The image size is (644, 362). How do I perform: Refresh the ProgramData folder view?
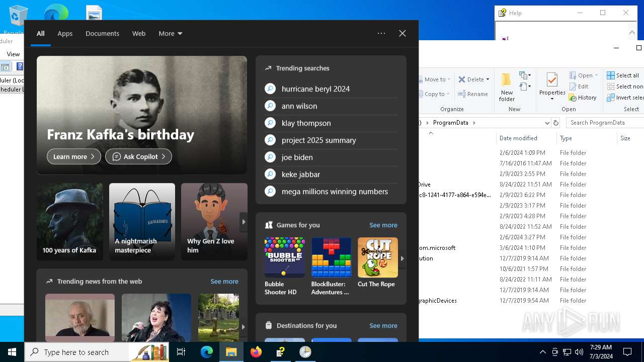click(x=556, y=123)
